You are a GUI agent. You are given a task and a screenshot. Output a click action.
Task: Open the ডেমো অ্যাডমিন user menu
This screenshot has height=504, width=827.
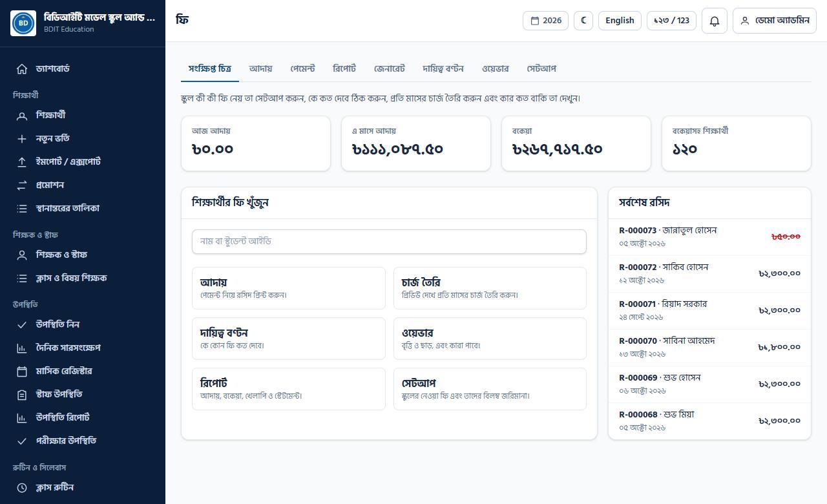pyautogui.click(x=775, y=21)
